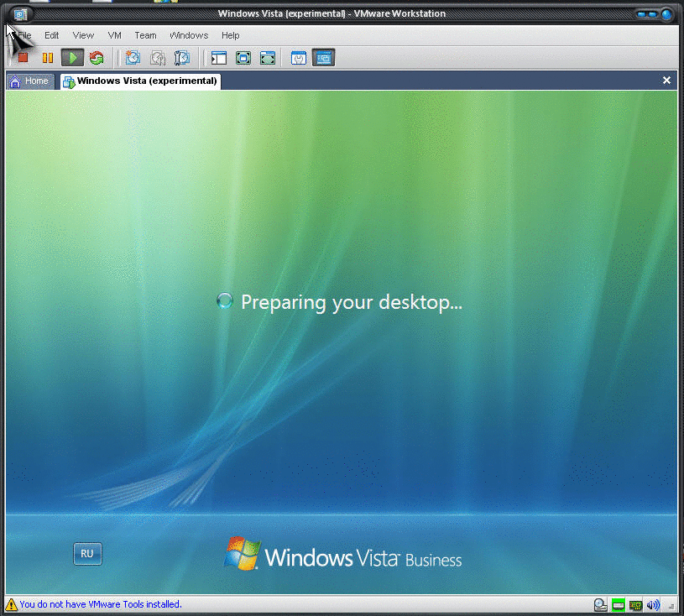Screen dimensions: 684x616
Task: Toggle the sidebar panel icon
Action: pos(219,58)
